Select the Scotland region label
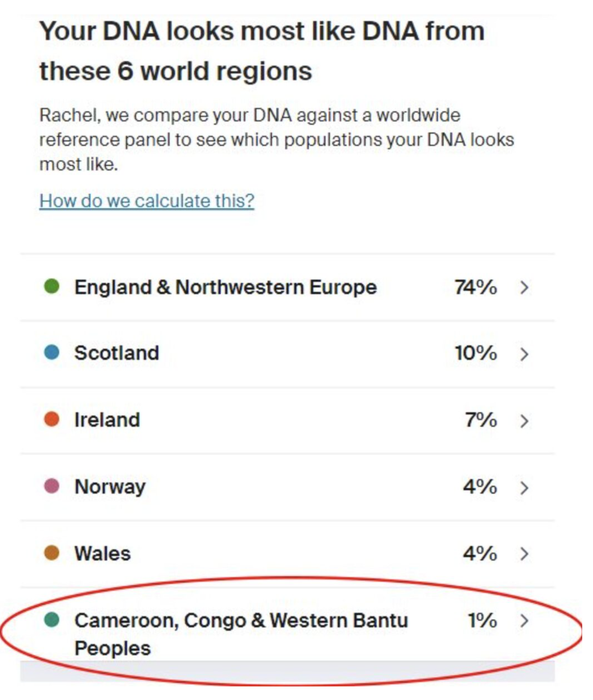 point(117,353)
